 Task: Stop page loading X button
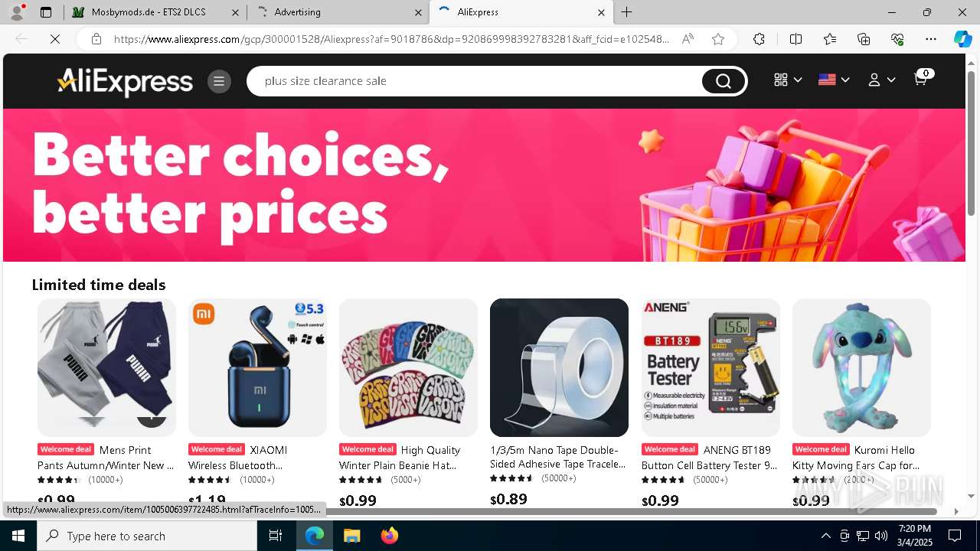(55, 39)
